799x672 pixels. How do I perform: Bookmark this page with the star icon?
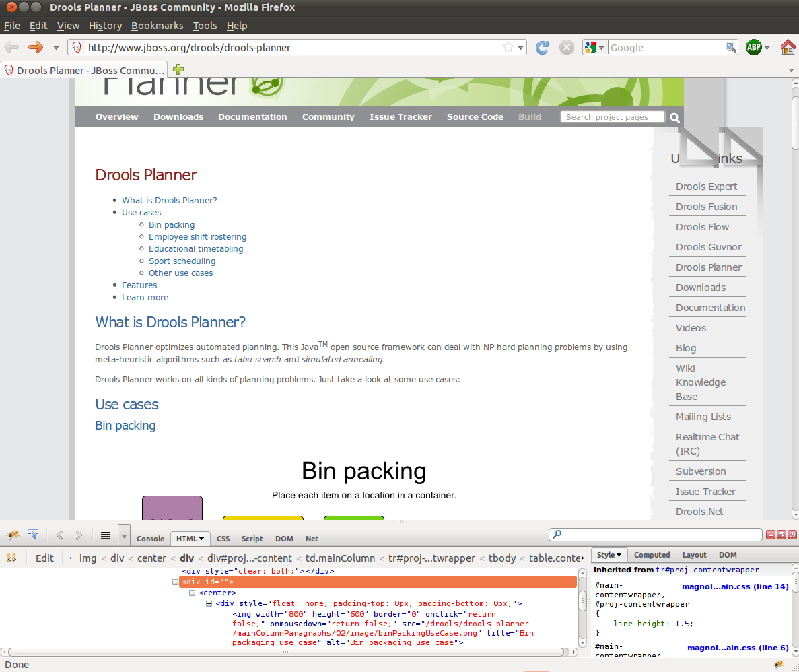tap(508, 47)
